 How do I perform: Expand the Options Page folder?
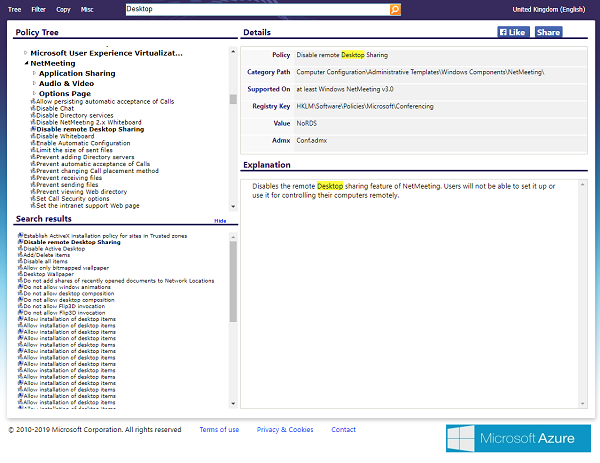34,93
